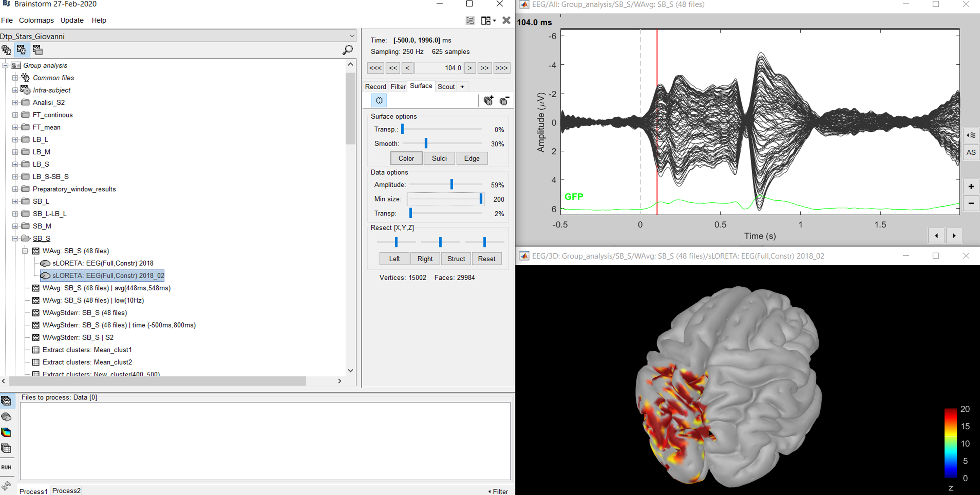This screenshot has height=495, width=980.
Task: Switch to the Process2 tab
Action: [x=67, y=490]
